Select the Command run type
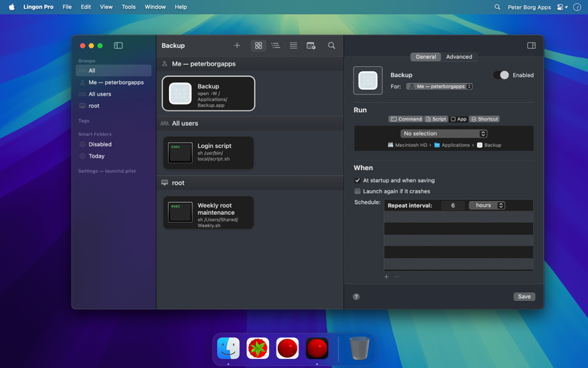Image resolution: width=588 pixels, height=368 pixels. [406, 119]
